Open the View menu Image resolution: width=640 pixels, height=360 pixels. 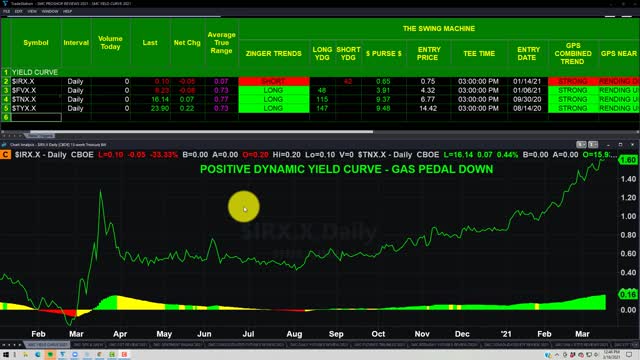pyautogui.click(x=32, y=11)
